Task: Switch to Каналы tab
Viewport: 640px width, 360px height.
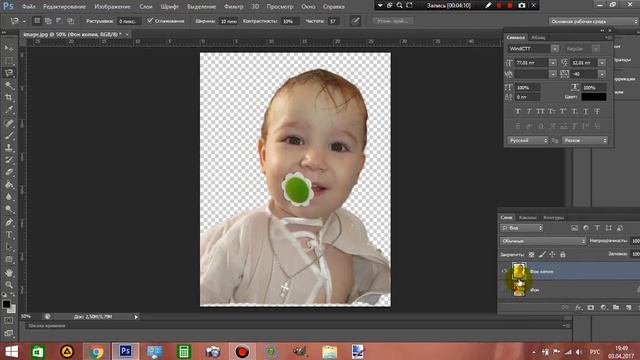Action: tap(527, 218)
